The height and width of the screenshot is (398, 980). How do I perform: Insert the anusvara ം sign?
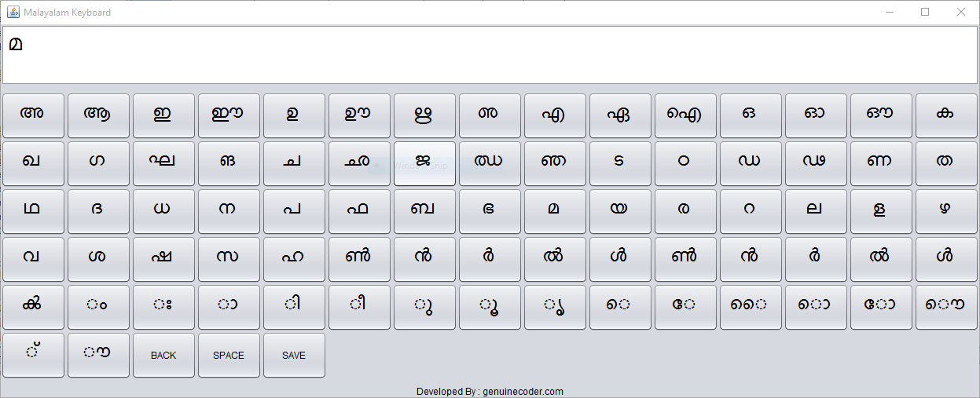tap(98, 308)
